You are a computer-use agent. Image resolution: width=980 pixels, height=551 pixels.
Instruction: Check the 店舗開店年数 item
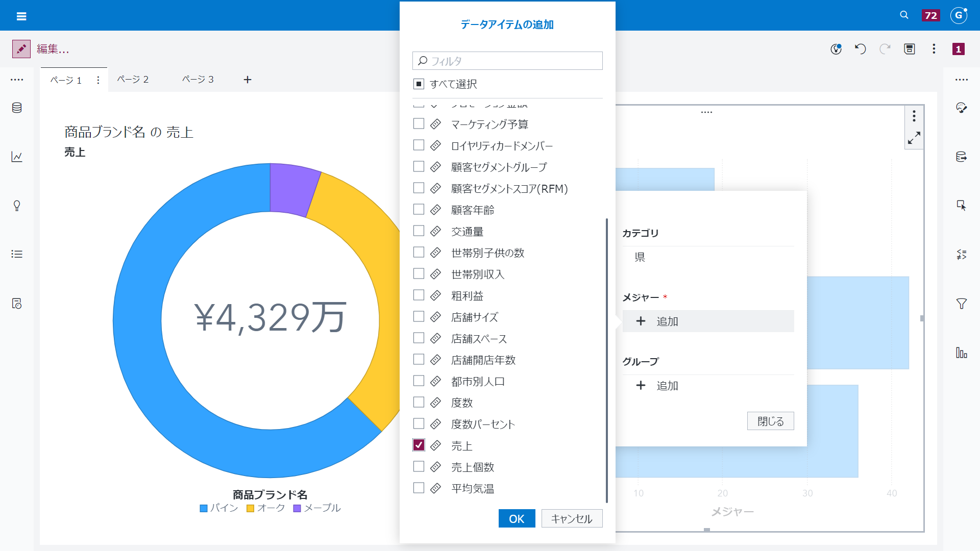pos(419,359)
